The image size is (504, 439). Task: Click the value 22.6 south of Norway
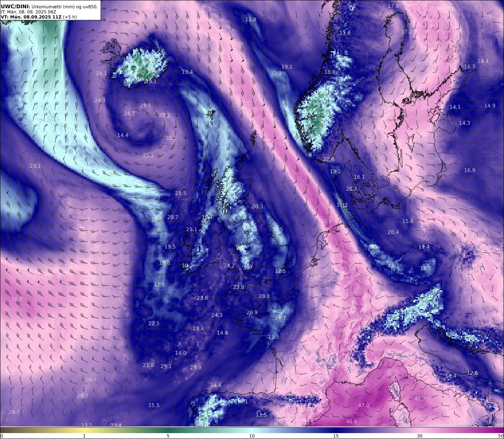click(329, 159)
